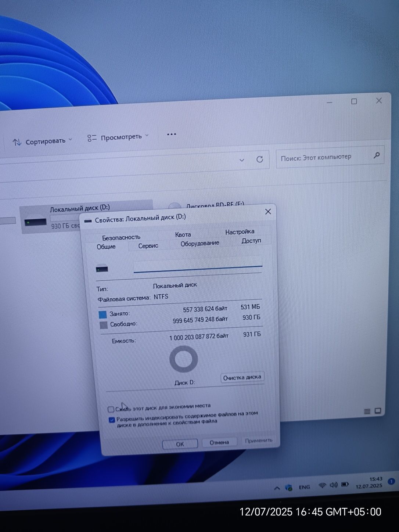Switch Explorer to details list view icon

pos(367,411)
